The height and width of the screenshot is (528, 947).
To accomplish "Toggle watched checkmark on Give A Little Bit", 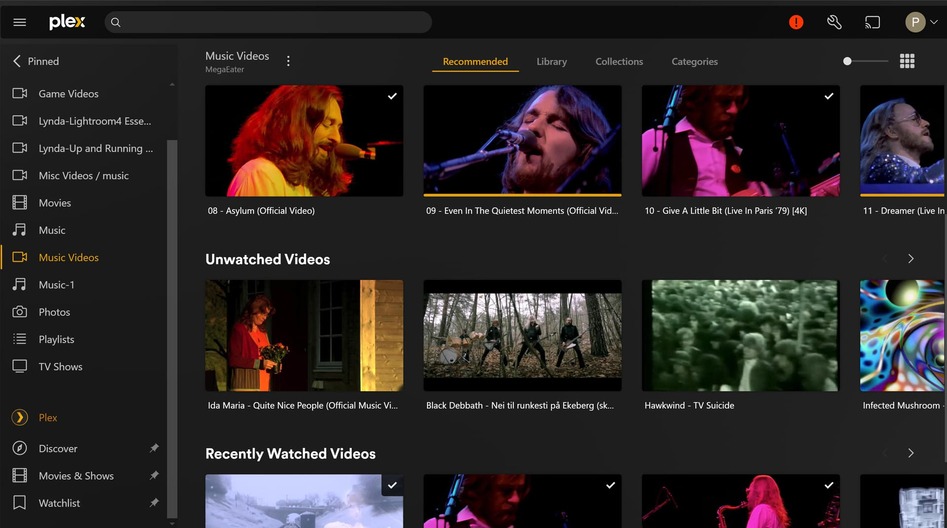I will [829, 96].
